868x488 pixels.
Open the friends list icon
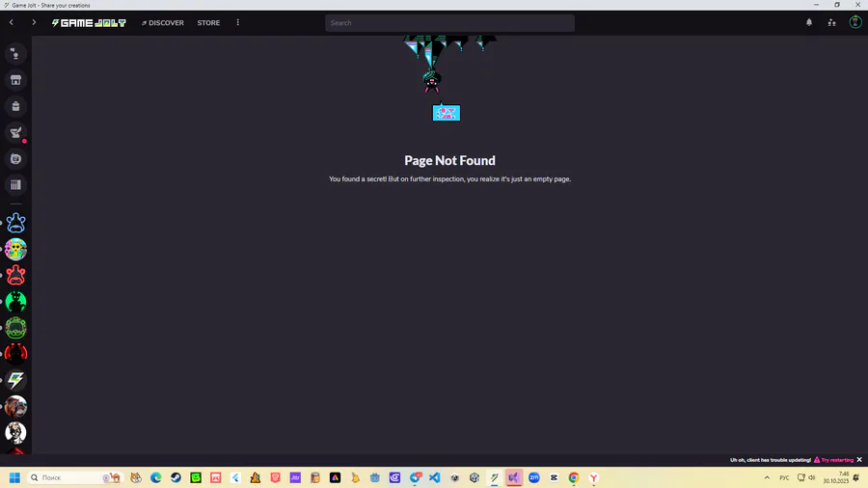832,23
